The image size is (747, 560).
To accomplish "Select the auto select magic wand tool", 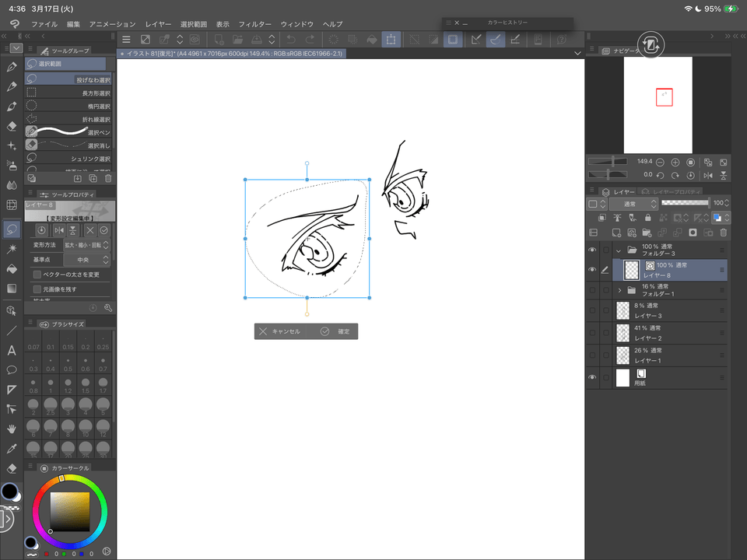I will (12, 249).
